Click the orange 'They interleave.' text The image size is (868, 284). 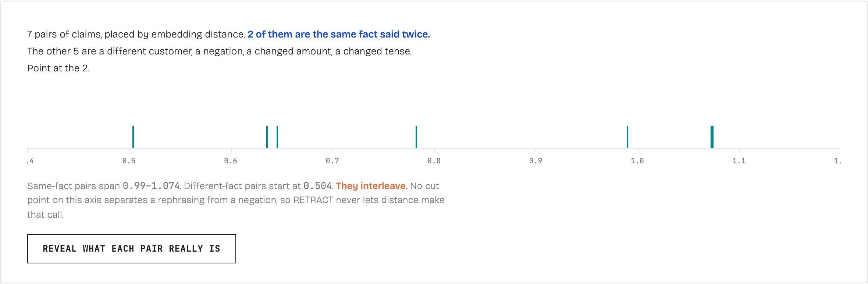(371, 186)
